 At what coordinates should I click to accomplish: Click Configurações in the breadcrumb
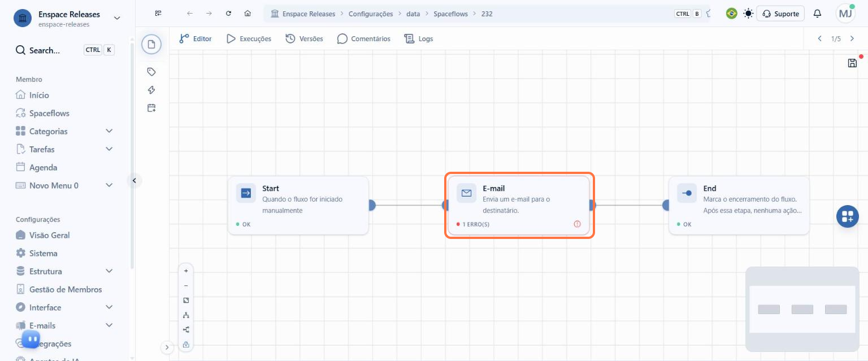tap(371, 14)
